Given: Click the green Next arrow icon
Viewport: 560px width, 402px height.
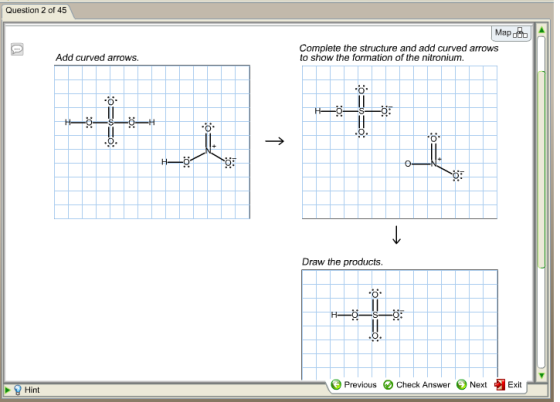Looking at the screenshot, I should [x=461, y=385].
